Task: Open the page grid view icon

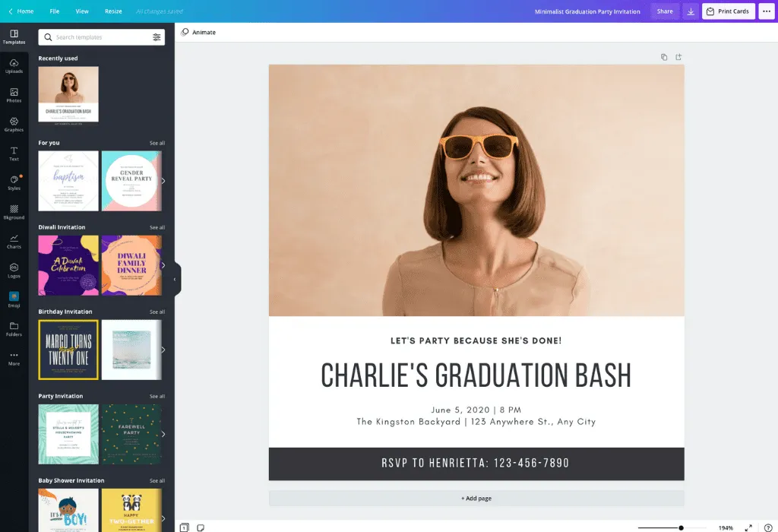Action: 184,527
